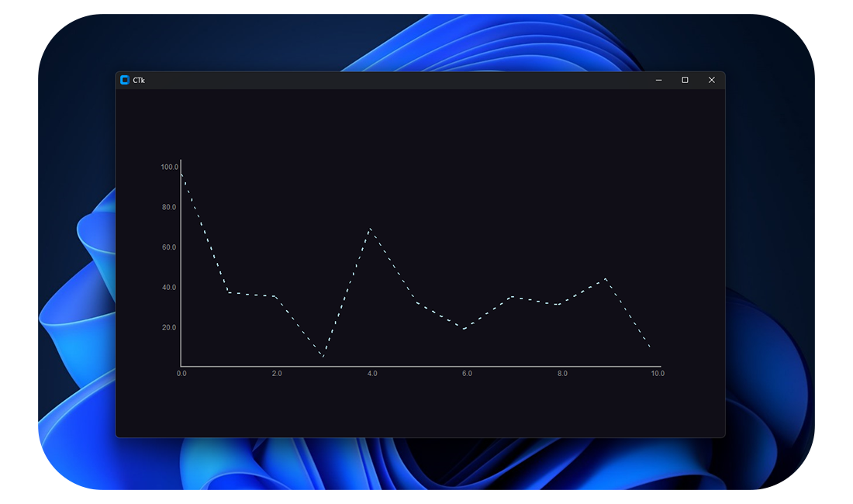The width and height of the screenshot is (853, 504).
Task: Click the 4.0 x-axis label
Action: [372, 374]
